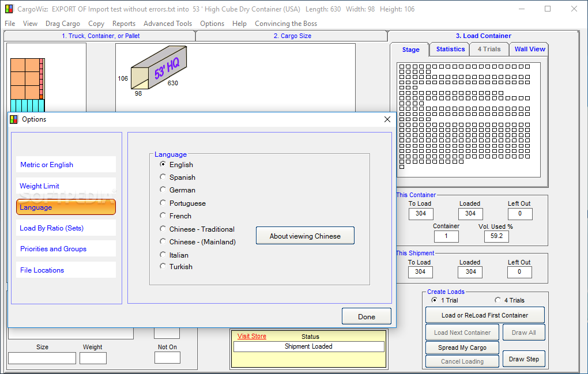Screen dimensions: 588x374
Task: Click the Draw All button
Action: click(523, 333)
